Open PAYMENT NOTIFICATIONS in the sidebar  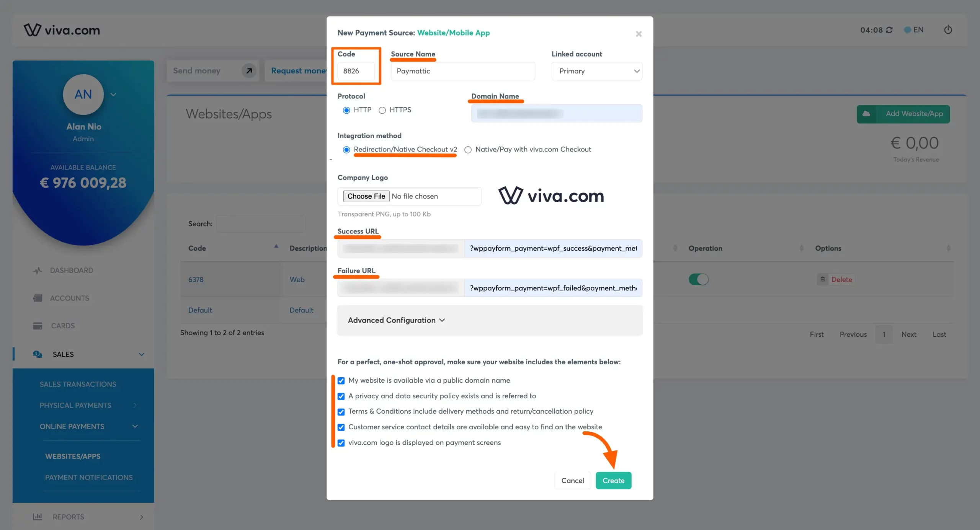pos(89,477)
